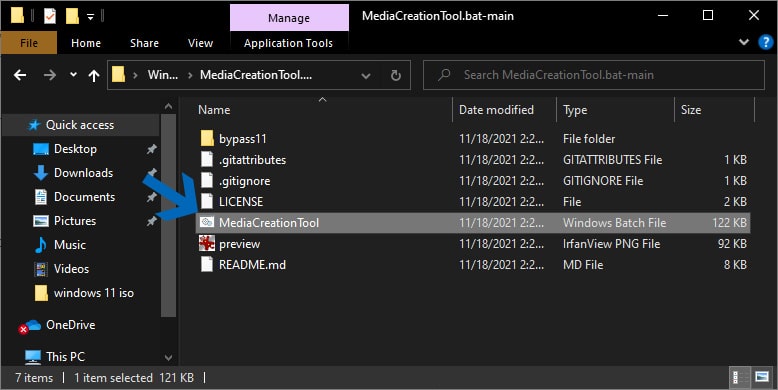This screenshot has height=390, width=778.
Task: Select This PC in navigation pane
Action: coord(65,356)
